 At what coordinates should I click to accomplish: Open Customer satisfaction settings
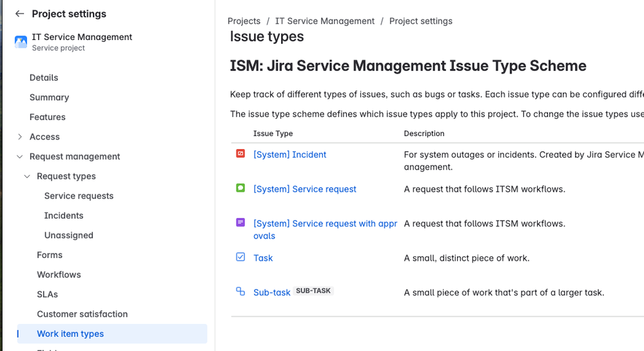tap(82, 314)
